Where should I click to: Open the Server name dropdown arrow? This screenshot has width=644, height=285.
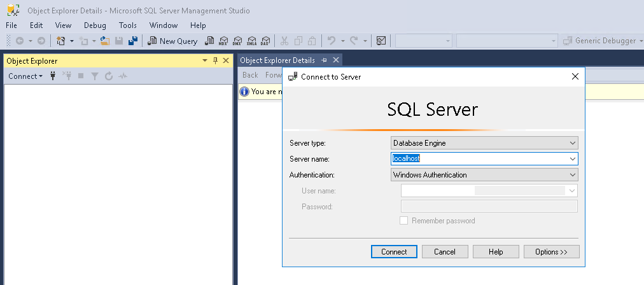(572, 159)
